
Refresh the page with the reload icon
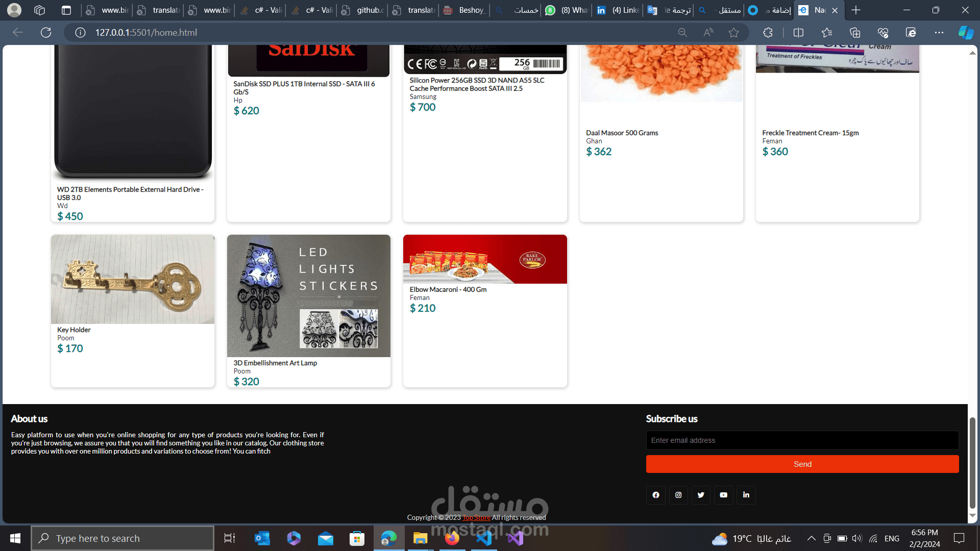click(x=46, y=33)
